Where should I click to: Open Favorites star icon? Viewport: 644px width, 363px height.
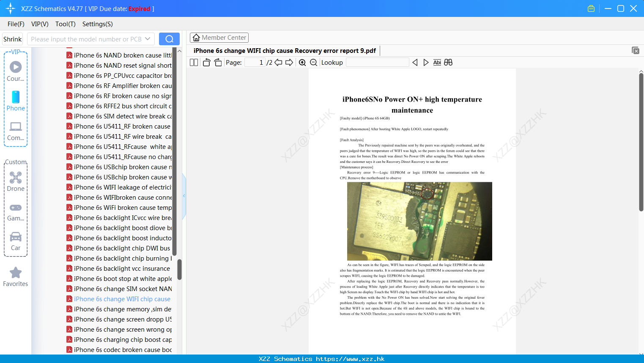point(16,272)
